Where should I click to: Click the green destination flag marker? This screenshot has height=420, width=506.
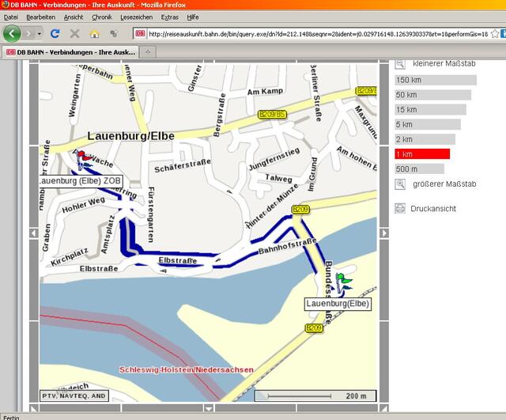coord(343,282)
